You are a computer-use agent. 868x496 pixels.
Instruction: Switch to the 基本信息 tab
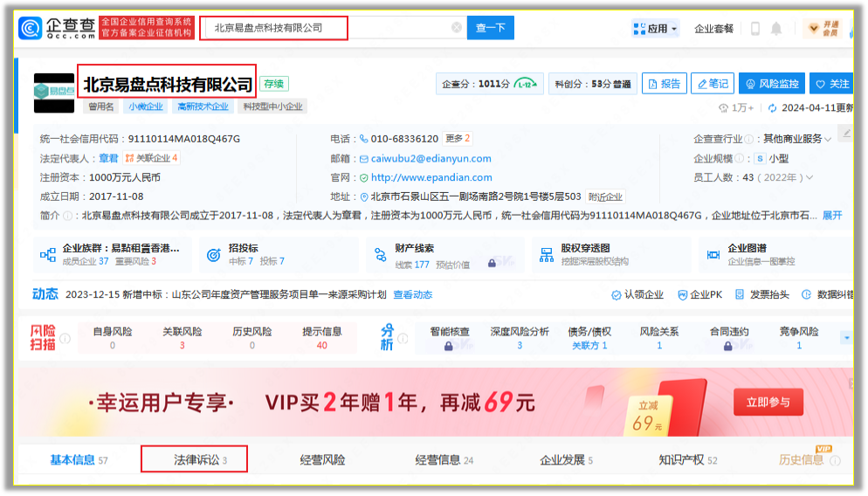79,460
